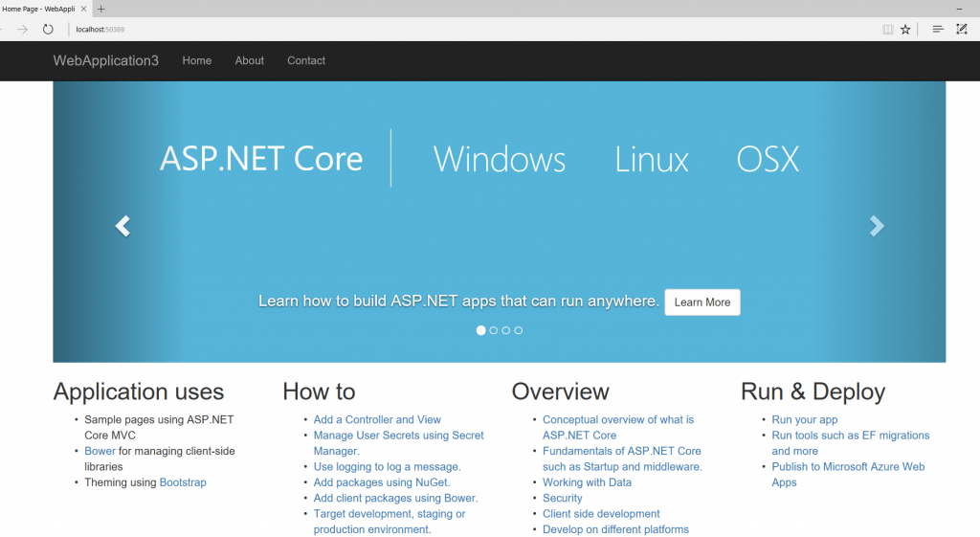Open Run your app link
This screenshot has width=980, height=537.
click(x=804, y=419)
